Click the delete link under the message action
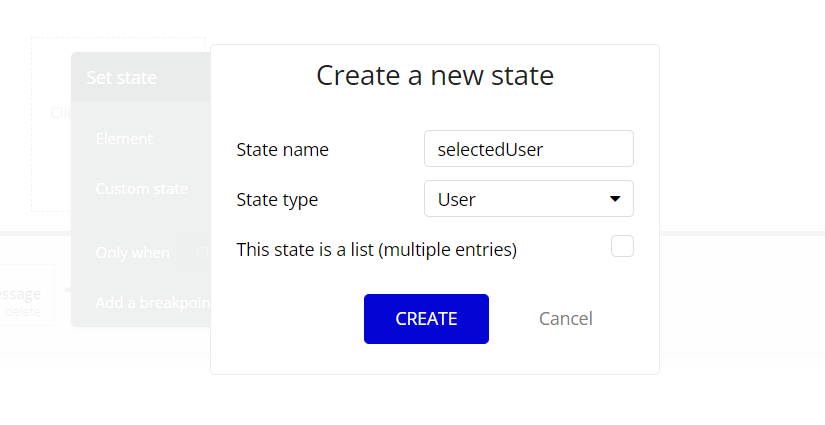Image resolution: width=825 pixels, height=425 pixels. click(x=22, y=311)
